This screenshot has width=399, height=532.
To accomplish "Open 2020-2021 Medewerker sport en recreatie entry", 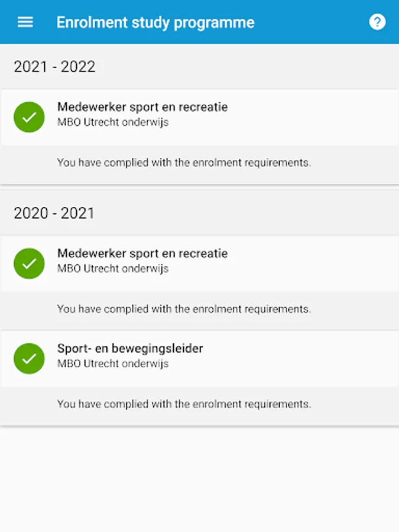I will click(x=142, y=254).
